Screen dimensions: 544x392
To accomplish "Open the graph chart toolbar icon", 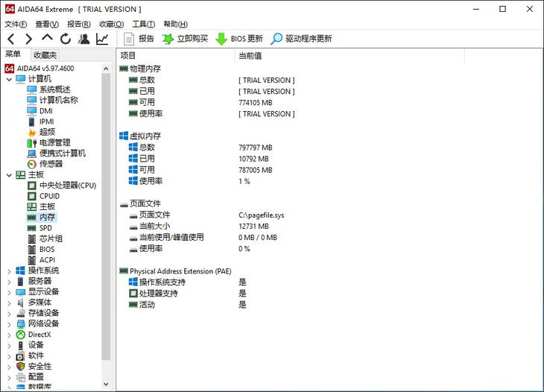I will click(x=102, y=39).
